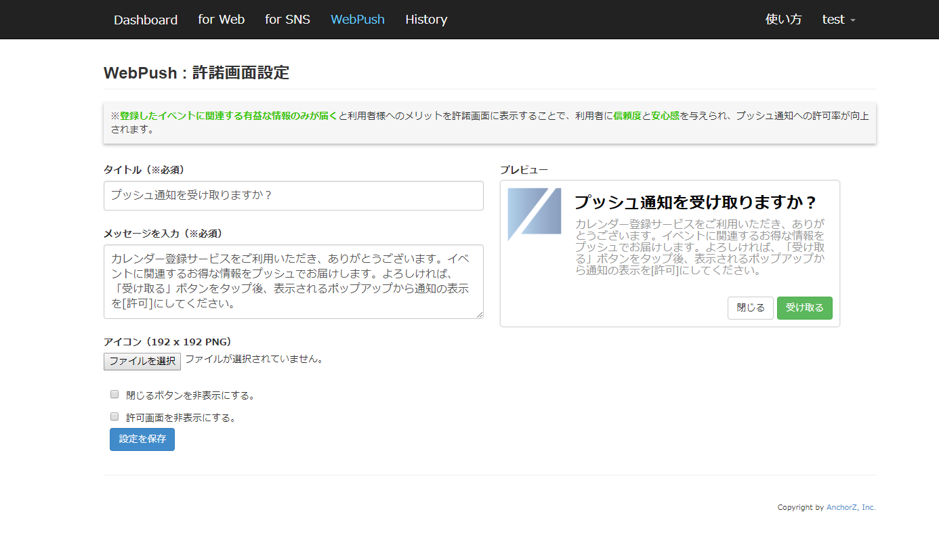Click the green 受け取る button

pyautogui.click(x=804, y=308)
